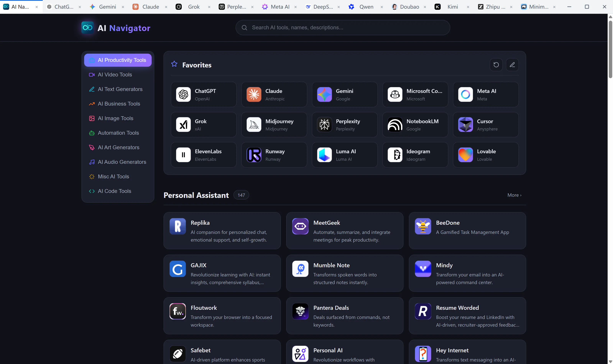Click the Favorites star icon
This screenshot has width=613, height=364.
174,64
